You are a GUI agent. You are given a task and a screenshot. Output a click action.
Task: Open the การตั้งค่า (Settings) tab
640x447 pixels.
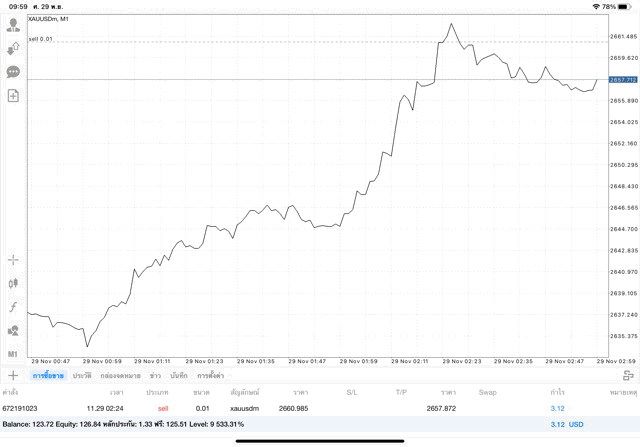point(211,375)
